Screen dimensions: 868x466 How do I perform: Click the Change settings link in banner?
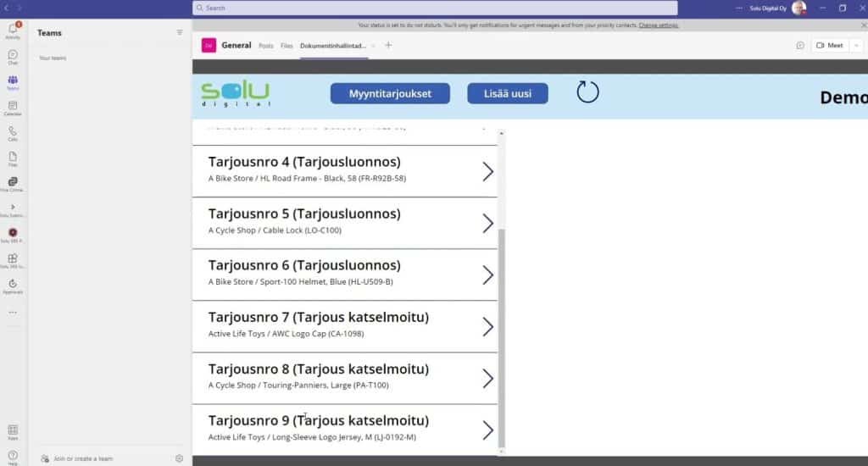658,25
